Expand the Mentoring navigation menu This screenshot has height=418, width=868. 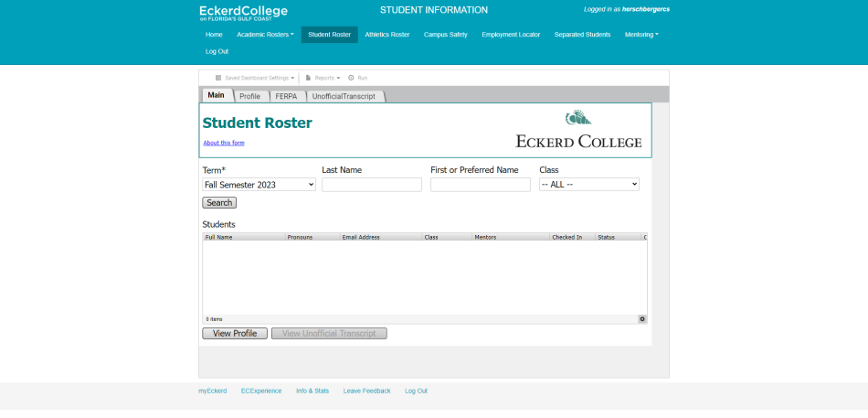[640, 35]
